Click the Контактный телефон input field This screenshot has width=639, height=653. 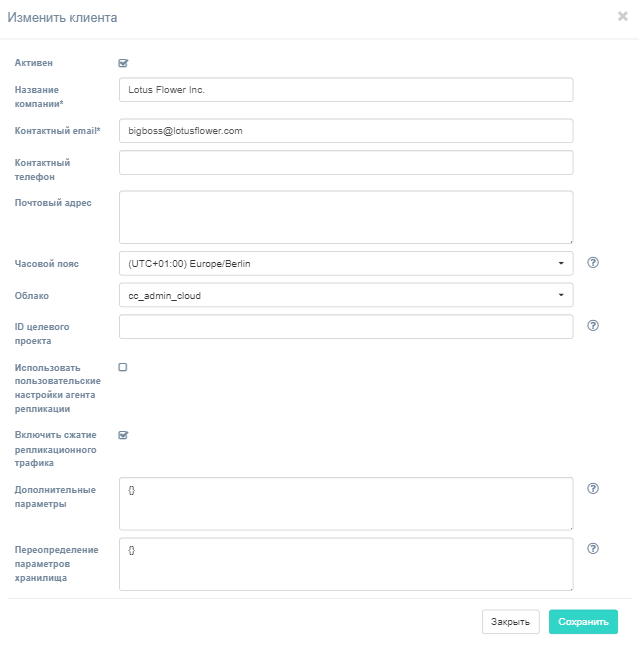tap(345, 162)
